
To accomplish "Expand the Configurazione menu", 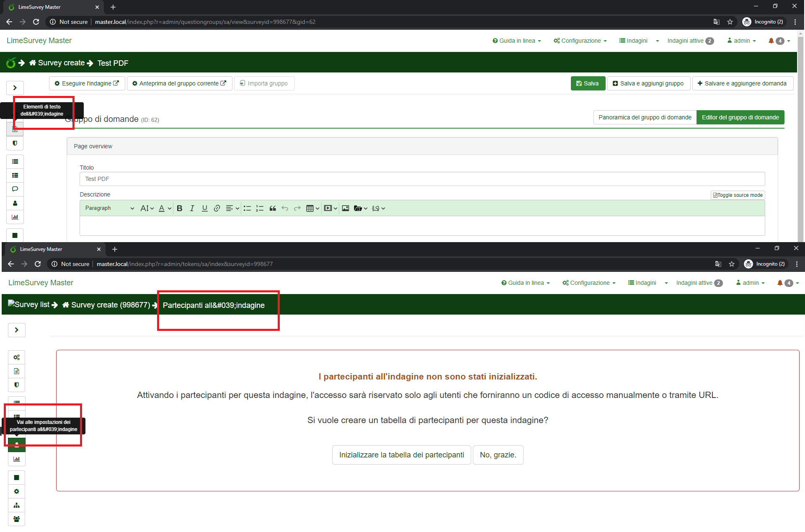I will (580, 41).
